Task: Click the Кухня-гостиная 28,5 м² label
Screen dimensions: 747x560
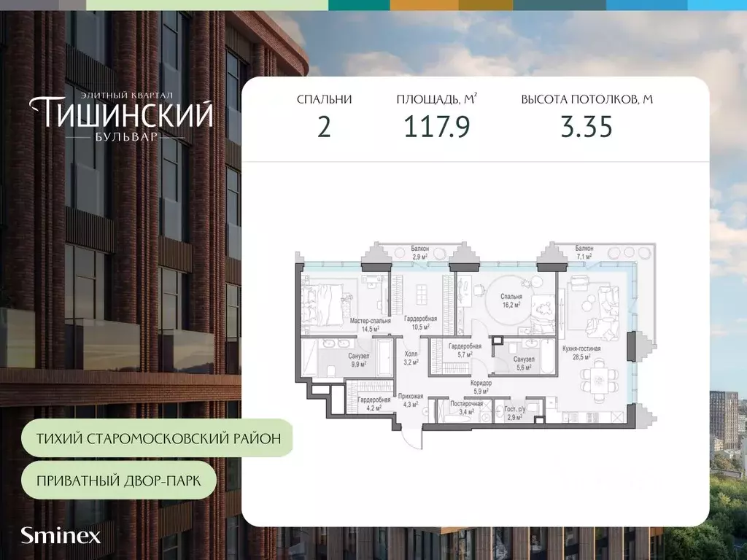Action: [x=581, y=352]
